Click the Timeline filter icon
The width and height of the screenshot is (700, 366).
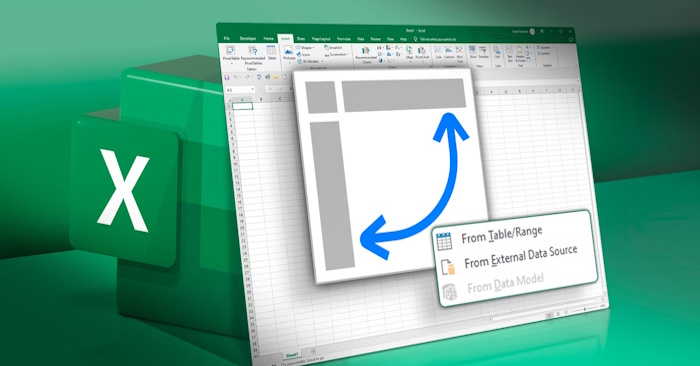(x=483, y=49)
